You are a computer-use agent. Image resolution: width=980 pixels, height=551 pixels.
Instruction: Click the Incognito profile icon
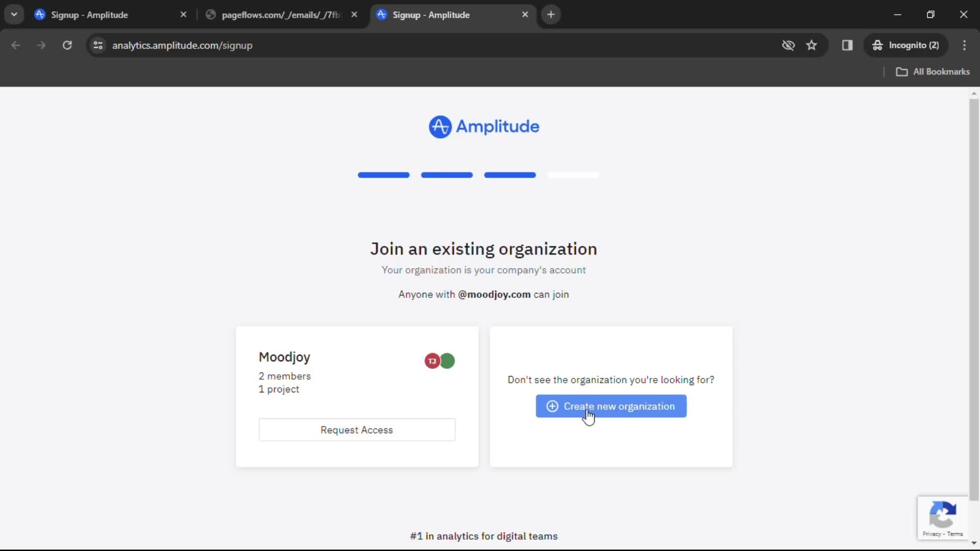pyautogui.click(x=877, y=45)
